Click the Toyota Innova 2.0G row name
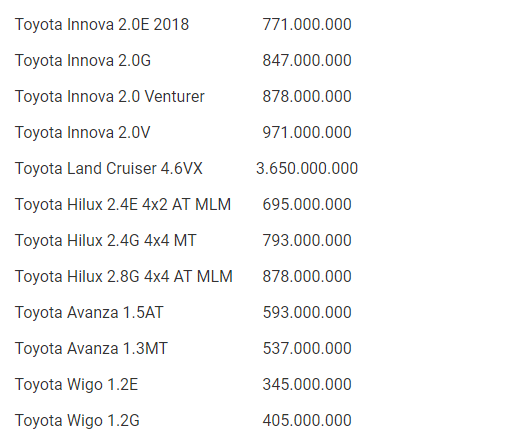The image size is (513, 448). click(x=83, y=61)
